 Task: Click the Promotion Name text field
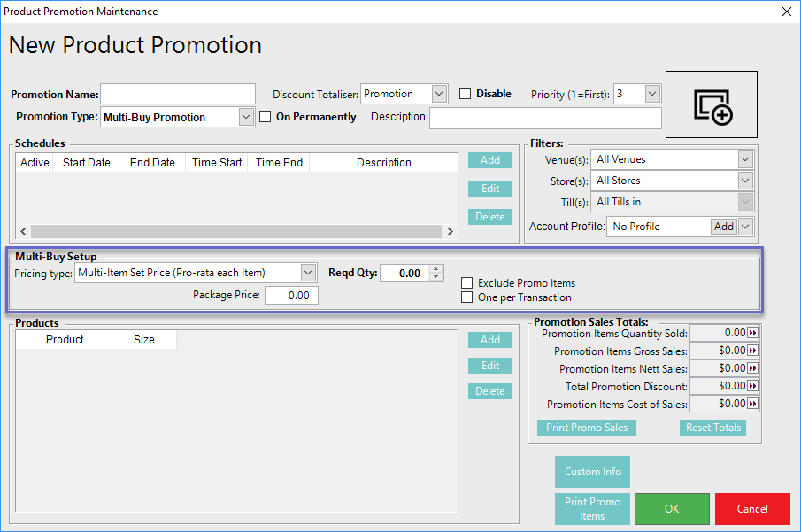tap(178, 95)
